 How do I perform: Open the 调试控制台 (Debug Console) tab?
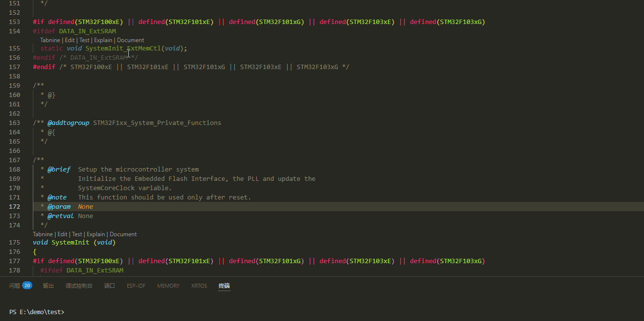point(78,285)
